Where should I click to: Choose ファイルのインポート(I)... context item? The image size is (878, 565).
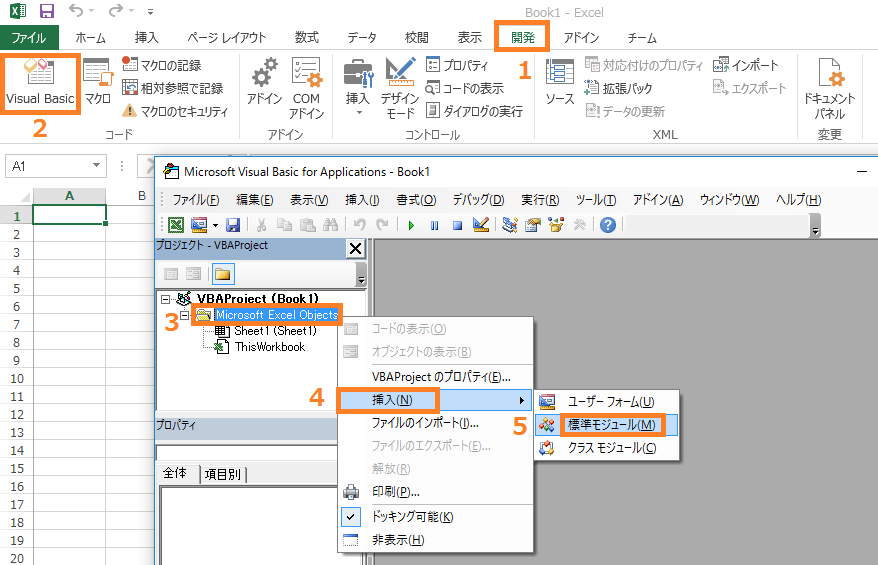click(x=436, y=423)
